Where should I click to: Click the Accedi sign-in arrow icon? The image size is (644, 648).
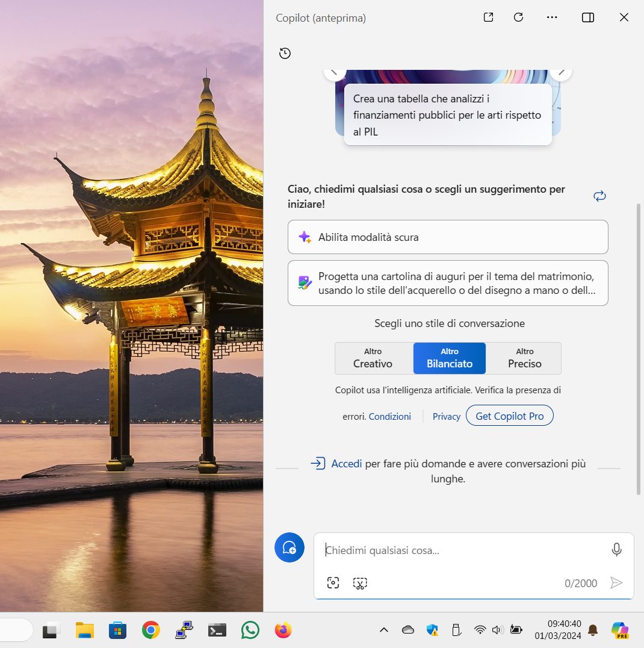tap(318, 463)
